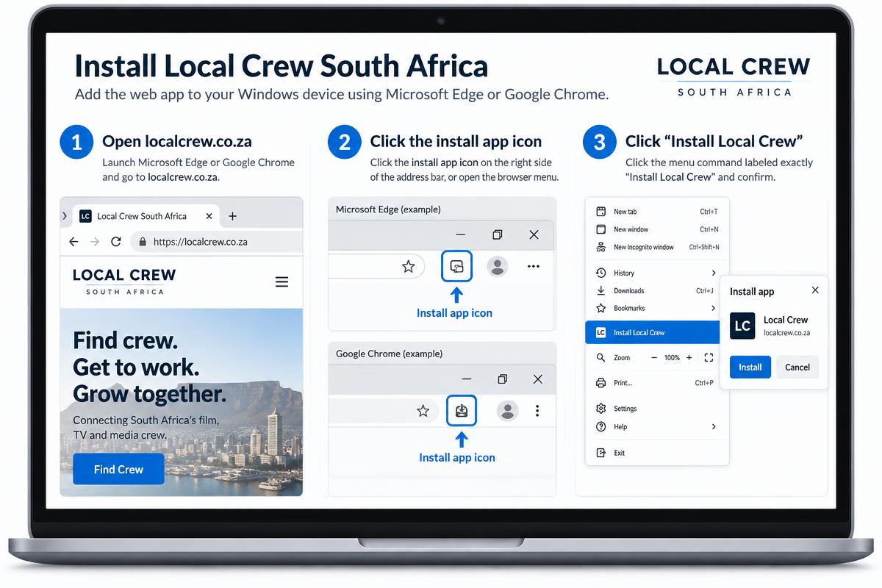The image size is (882, 588).
Task: Click the forward arrow in the localcrew browser
Action: (x=94, y=242)
